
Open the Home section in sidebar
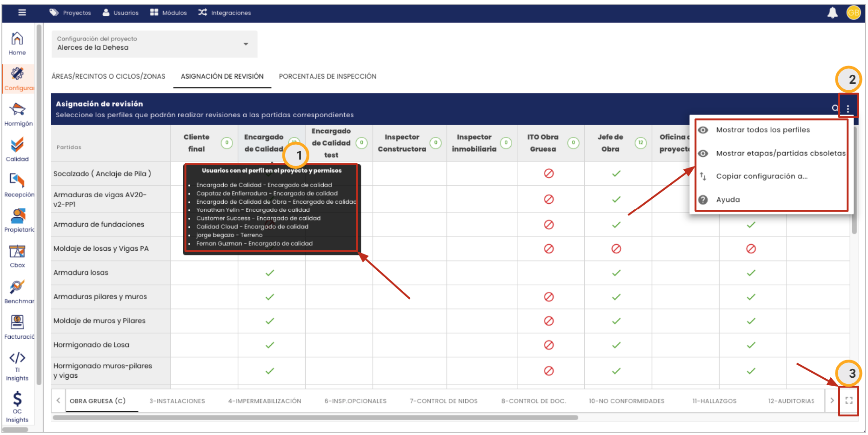tap(17, 43)
